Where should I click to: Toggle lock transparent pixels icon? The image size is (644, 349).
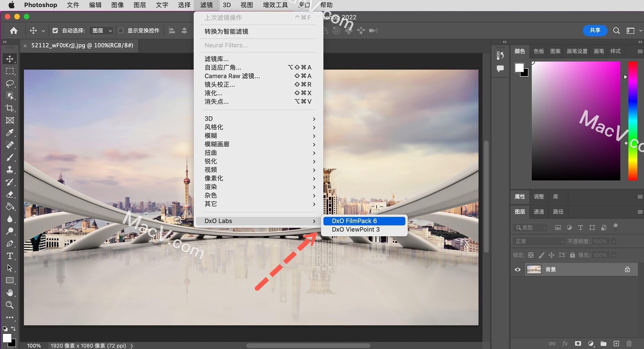pos(531,255)
